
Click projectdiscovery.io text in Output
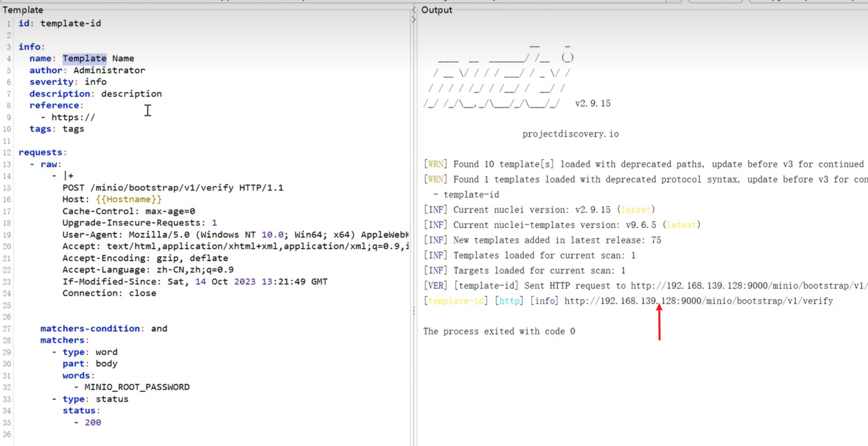point(570,134)
